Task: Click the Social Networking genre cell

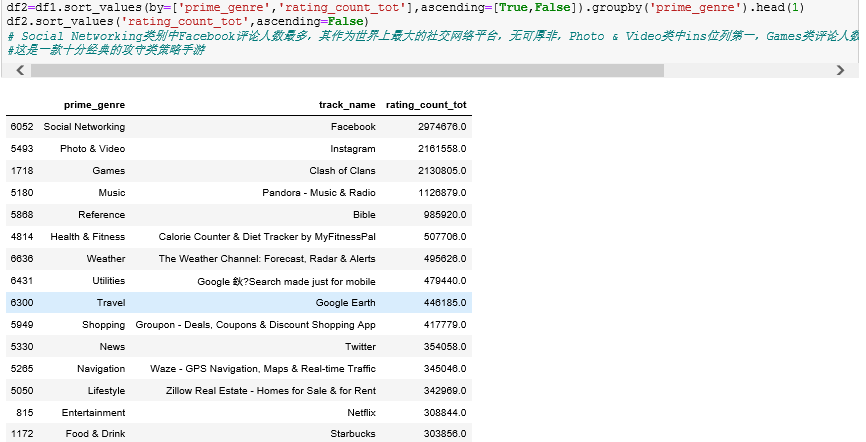Action: (x=84, y=127)
